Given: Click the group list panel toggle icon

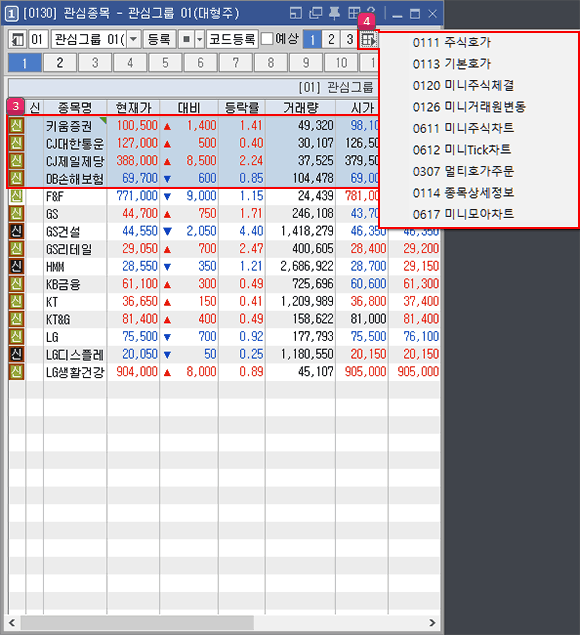Looking at the screenshot, I should point(17,40).
